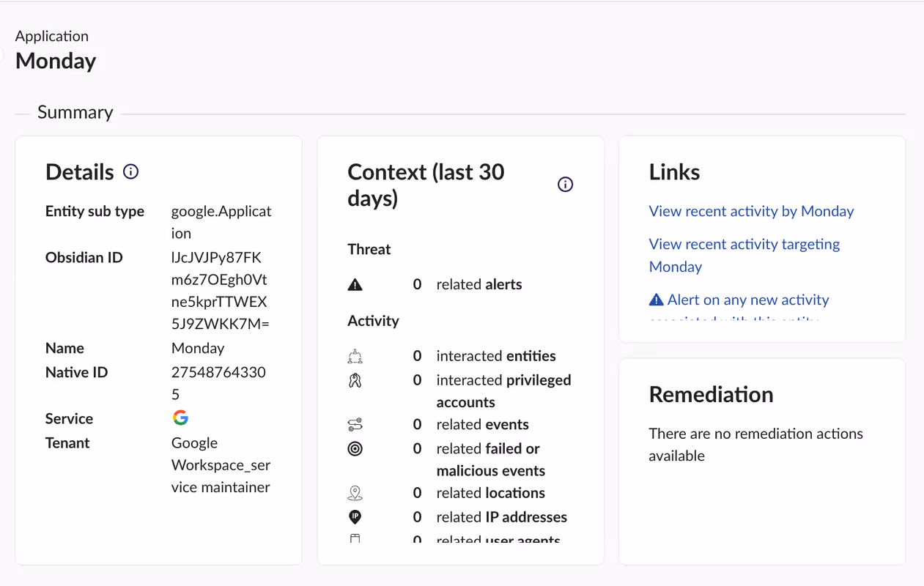The width and height of the screenshot is (924, 586).
Task: Click the related locations pin icon
Action: [355, 494]
